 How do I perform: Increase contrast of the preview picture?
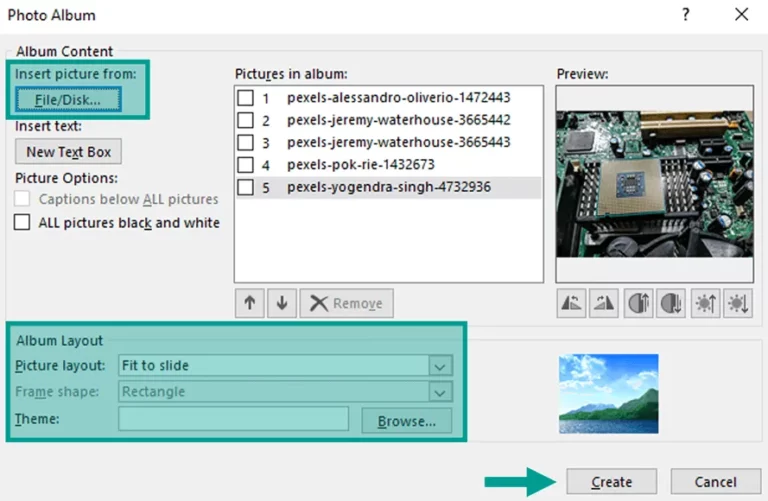(638, 304)
